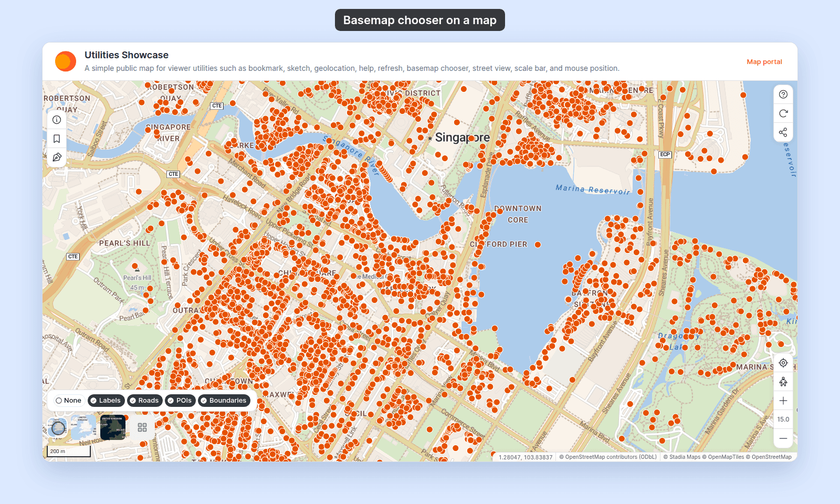Click the mouse position coordinates readout
This screenshot has width=840, height=504.
coord(526,457)
